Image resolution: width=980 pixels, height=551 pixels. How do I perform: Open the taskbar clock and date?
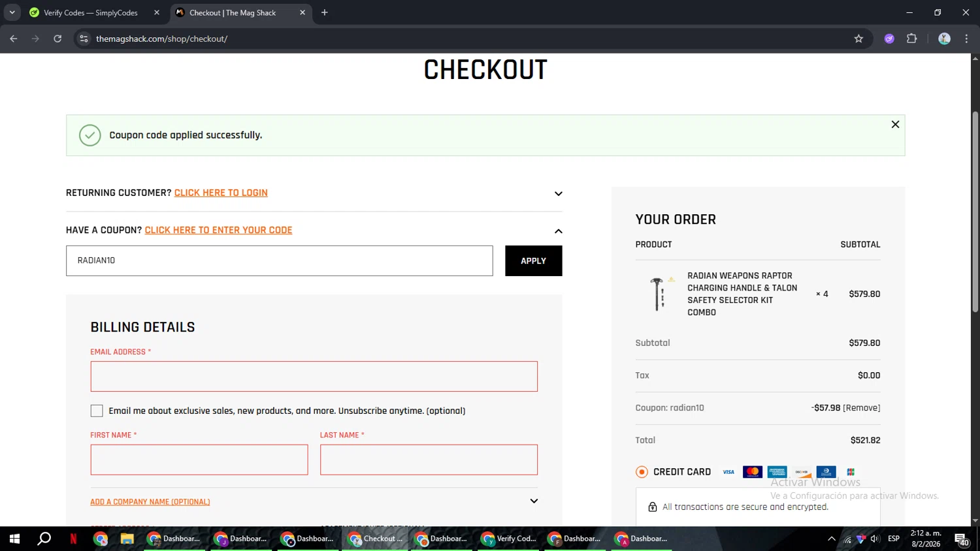tap(926, 539)
